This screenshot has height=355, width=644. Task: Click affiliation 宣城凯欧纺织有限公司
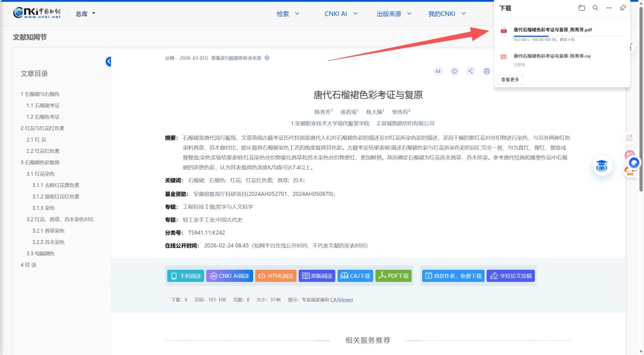(406, 123)
